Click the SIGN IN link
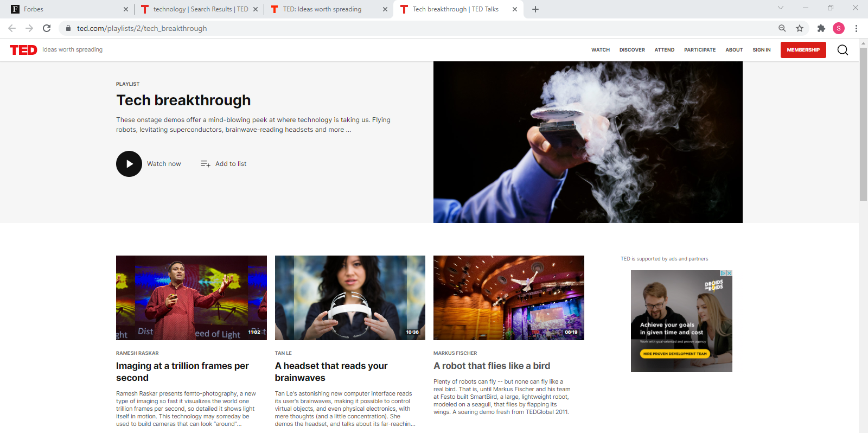This screenshot has width=868, height=433. tap(762, 50)
